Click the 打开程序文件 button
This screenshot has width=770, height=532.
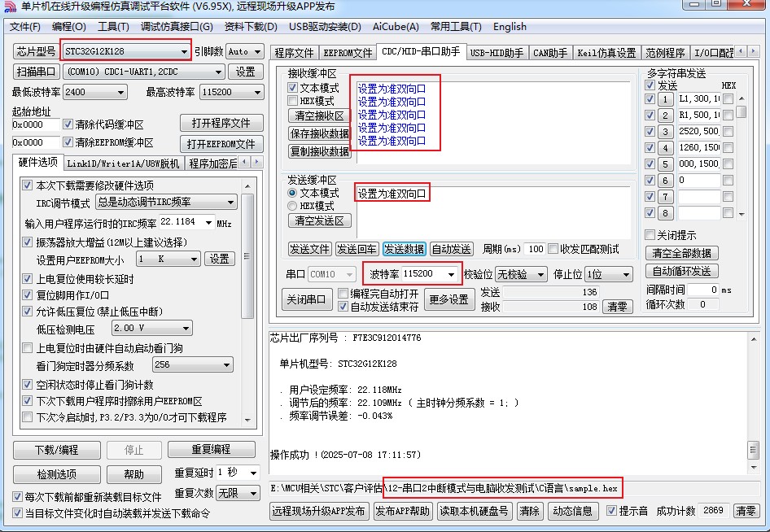coord(221,123)
